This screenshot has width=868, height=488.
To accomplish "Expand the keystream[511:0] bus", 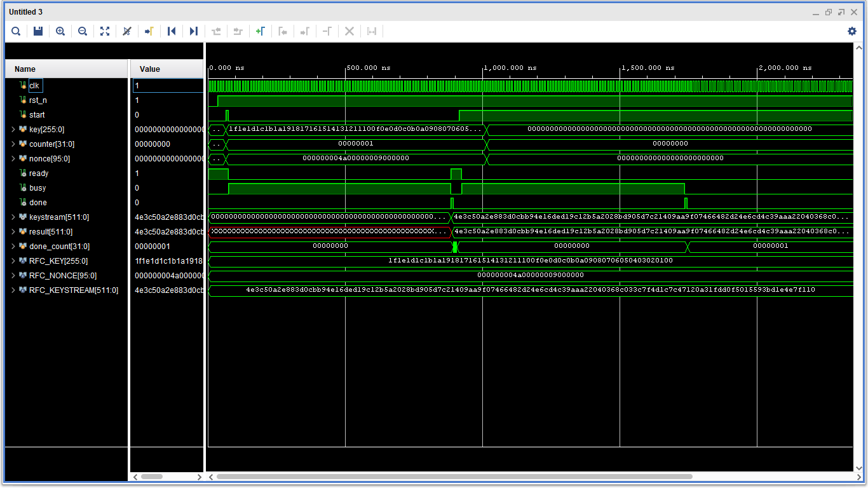I will [13, 217].
